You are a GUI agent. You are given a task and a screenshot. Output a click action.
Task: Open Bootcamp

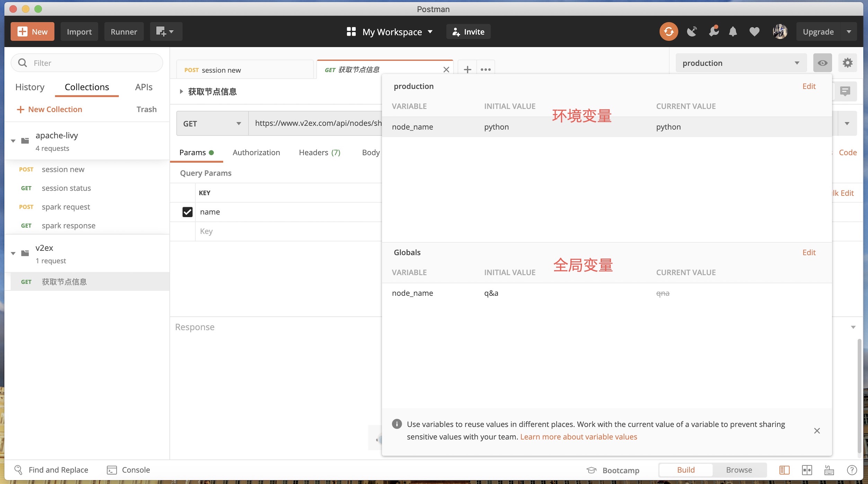coord(613,470)
